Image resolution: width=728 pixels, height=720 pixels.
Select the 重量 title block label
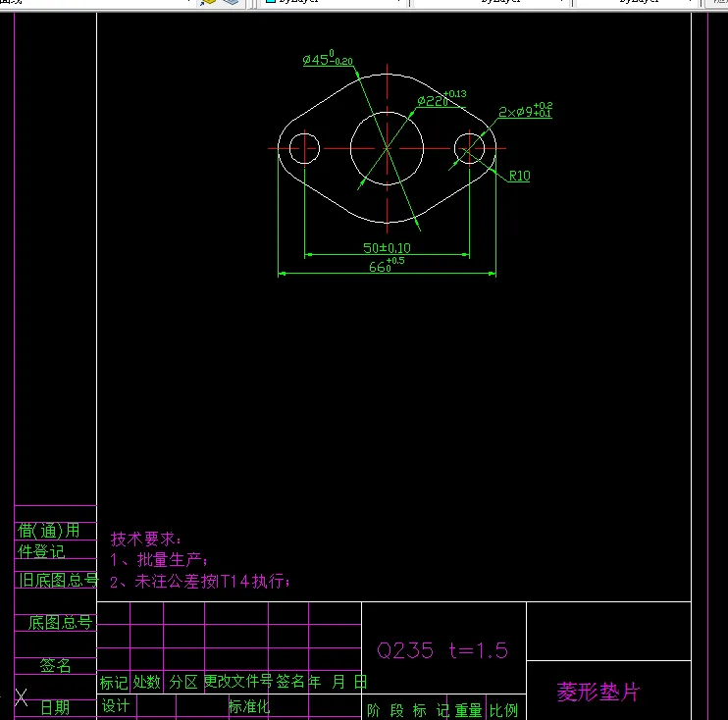tap(468, 710)
